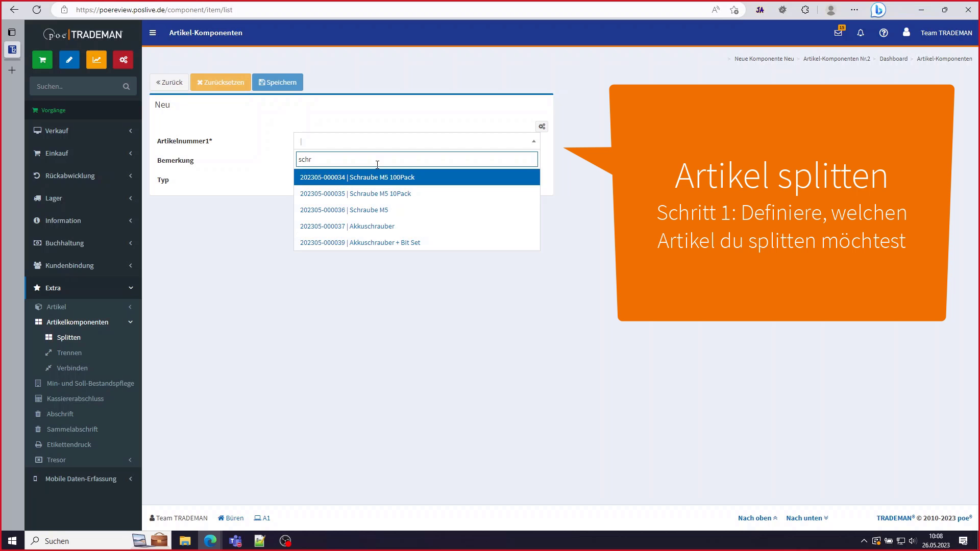Click the form settings gears icon
The height and width of the screenshot is (551, 980).
tap(542, 127)
